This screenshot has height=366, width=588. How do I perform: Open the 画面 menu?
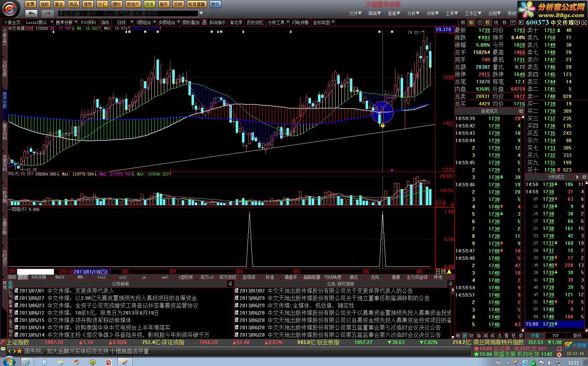pos(375,13)
